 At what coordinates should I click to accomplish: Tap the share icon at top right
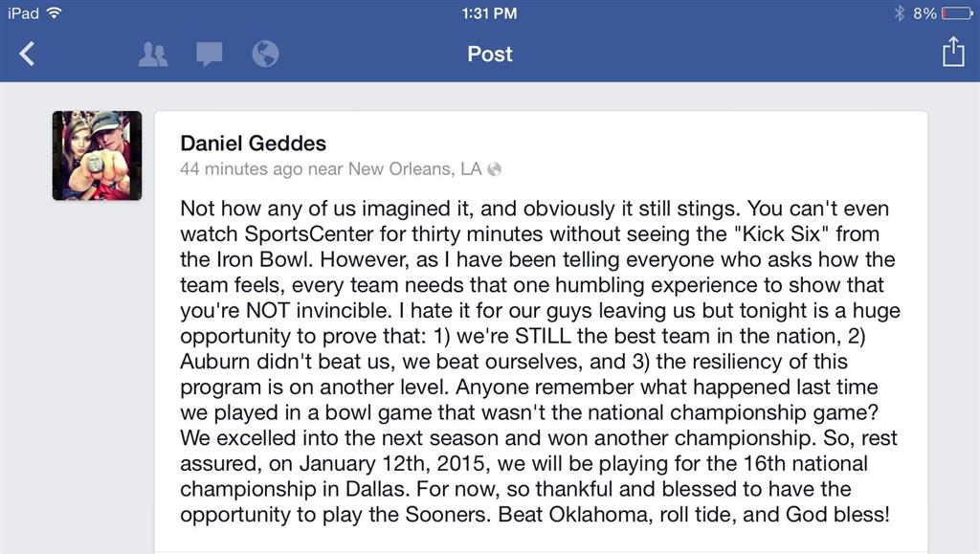[953, 53]
